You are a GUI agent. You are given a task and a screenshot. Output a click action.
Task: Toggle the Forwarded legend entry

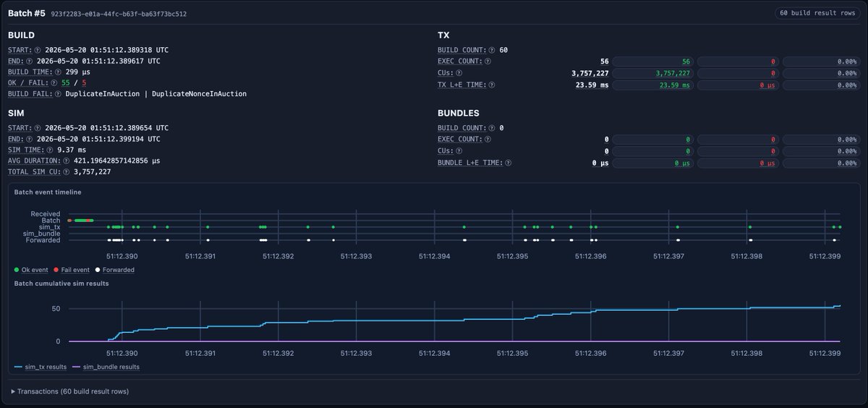pyautogui.click(x=115, y=269)
